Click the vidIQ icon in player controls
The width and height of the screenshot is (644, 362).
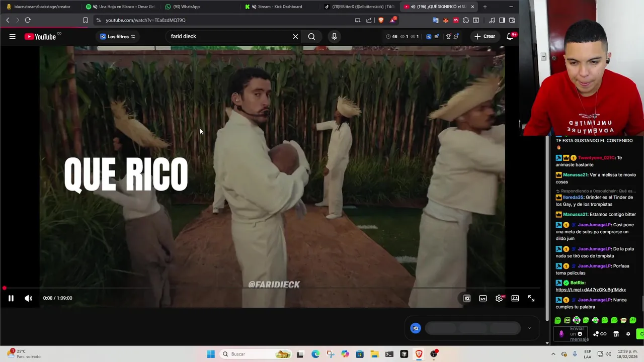click(x=467, y=298)
